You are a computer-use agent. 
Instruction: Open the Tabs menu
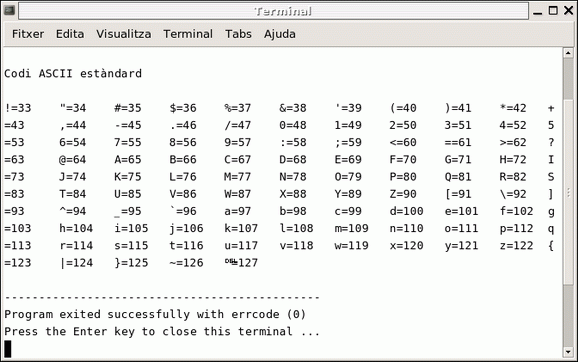238,34
